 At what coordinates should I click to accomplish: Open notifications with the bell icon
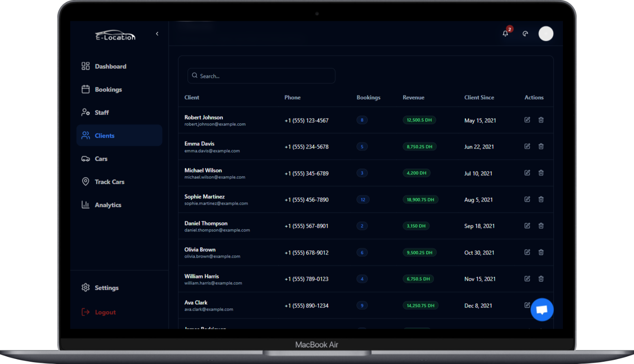point(505,33)
